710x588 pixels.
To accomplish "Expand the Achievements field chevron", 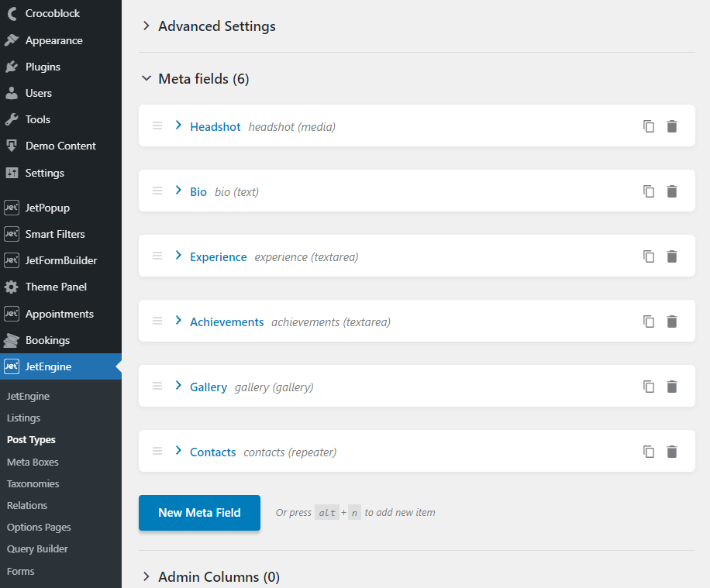I will (178, 321).
